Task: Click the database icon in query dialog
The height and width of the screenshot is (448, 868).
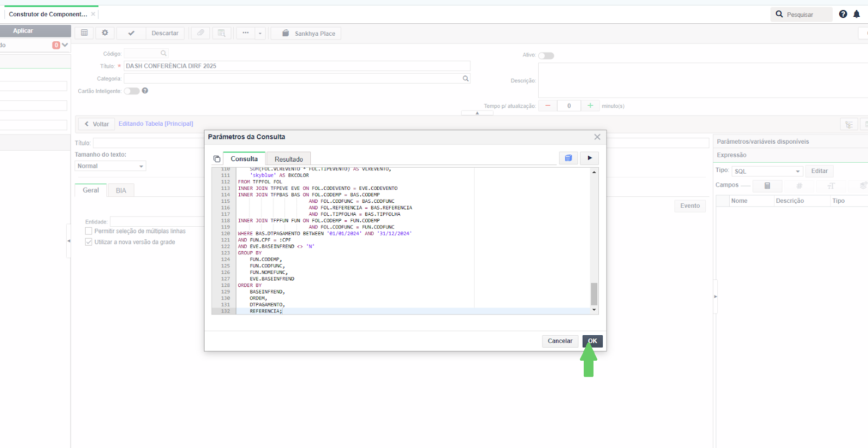Action: pos(569,158)
